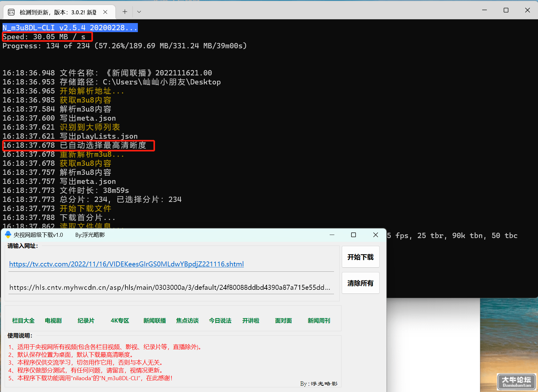Open the 电视剧 category
This screenshot has width=538, height=392.
tap(53, 321)
